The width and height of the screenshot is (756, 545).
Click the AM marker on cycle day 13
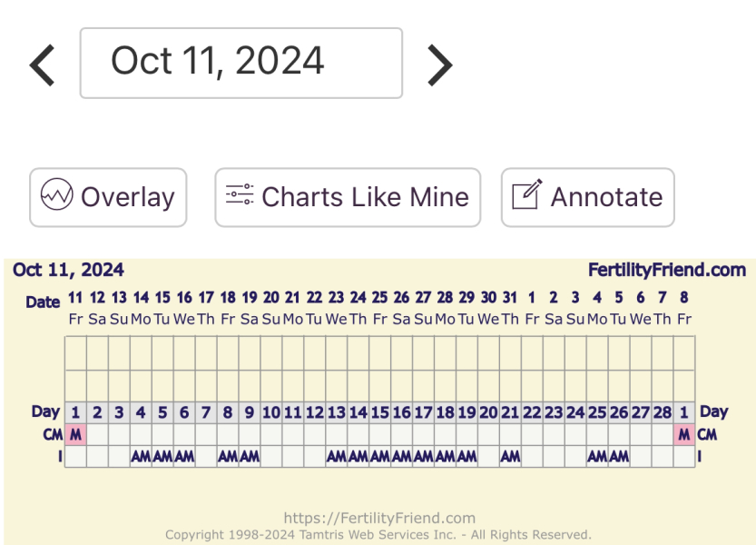[x=337, y=456]
